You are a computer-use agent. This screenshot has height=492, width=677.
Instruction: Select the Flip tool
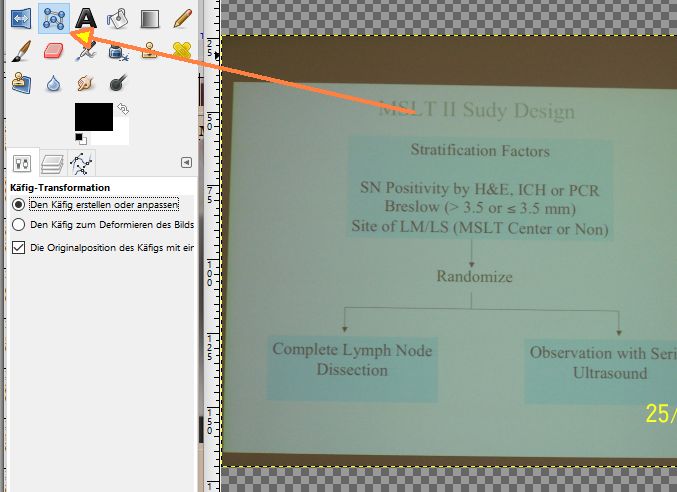tap(19, 17)
